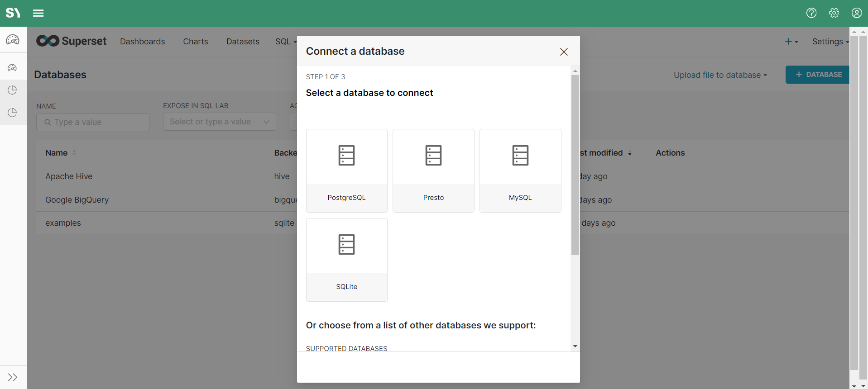This screenshot has width=868, height=389.
Task: Click the Superset logo
Action: 72,41
